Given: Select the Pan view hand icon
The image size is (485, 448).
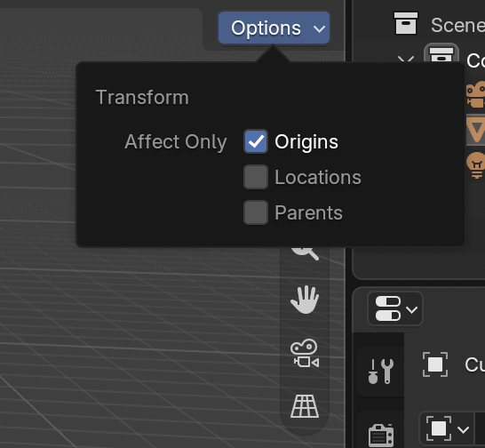Looking at the screenshot, I should [x=305, y=300].
